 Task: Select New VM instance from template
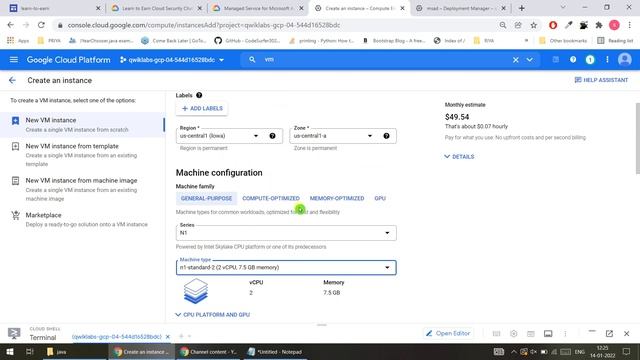click(83, 155)
